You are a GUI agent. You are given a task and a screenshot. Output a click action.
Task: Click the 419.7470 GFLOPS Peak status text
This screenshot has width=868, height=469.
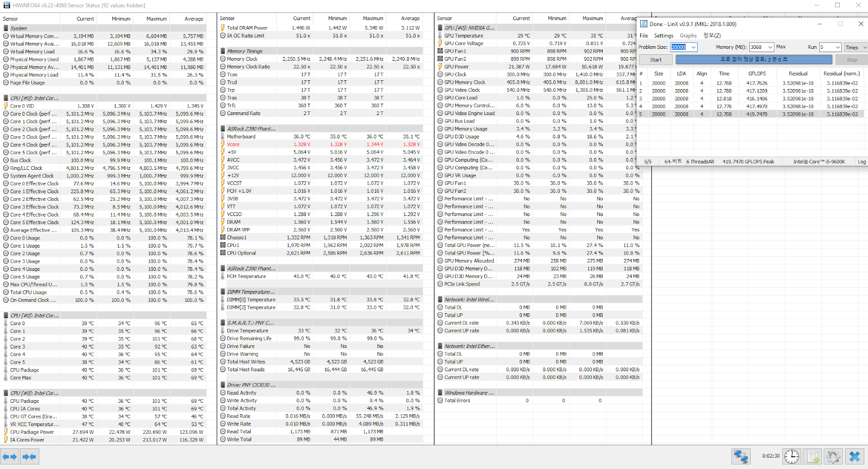click(748, 162)
